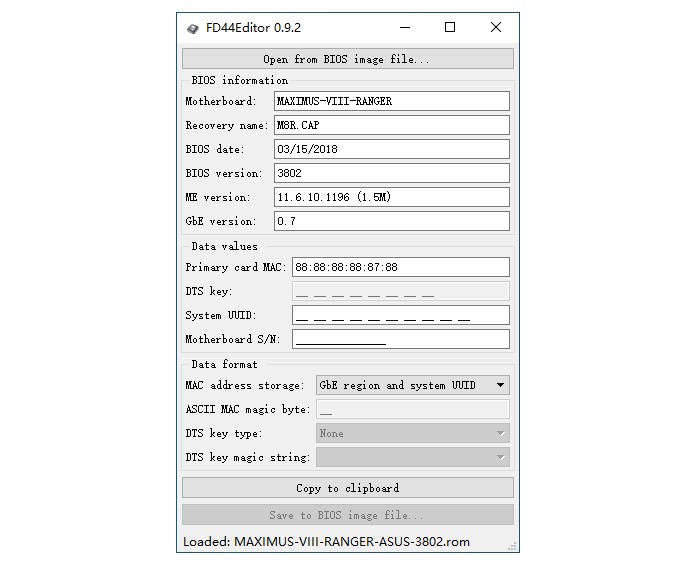Click the window resize grip corner
The image size is (696, 564).
click(x=514, y=547)
